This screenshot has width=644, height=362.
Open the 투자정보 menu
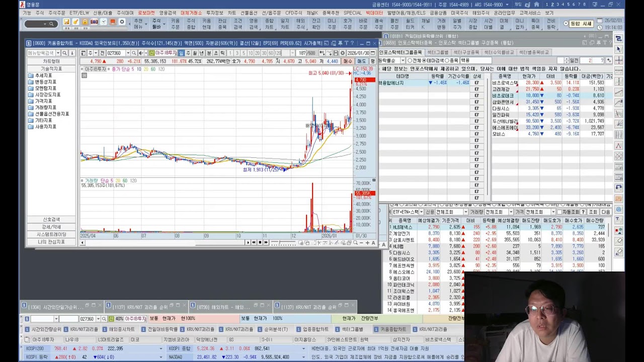tap(215, 13)
